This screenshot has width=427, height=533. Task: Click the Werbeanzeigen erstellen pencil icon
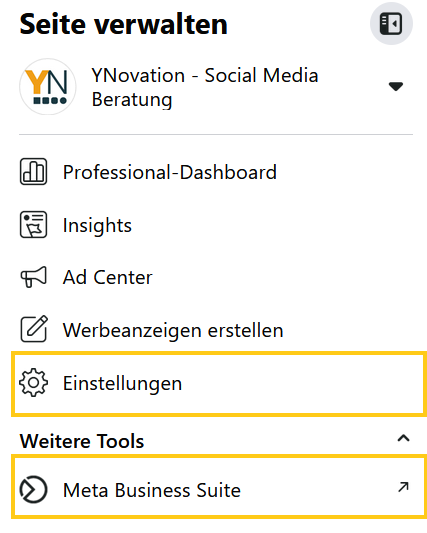click(x=34, y=329)
